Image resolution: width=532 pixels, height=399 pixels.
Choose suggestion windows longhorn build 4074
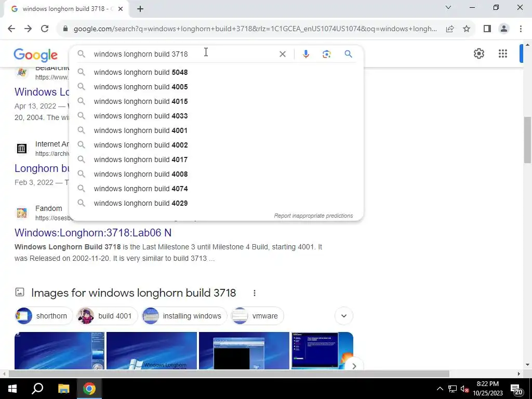coord(216,189)
